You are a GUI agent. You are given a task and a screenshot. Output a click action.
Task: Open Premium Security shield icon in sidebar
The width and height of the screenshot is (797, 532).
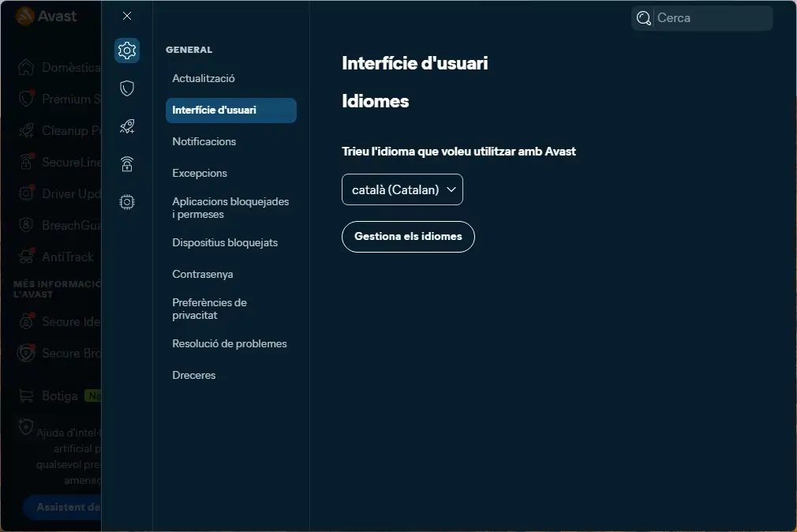[26, 99]
